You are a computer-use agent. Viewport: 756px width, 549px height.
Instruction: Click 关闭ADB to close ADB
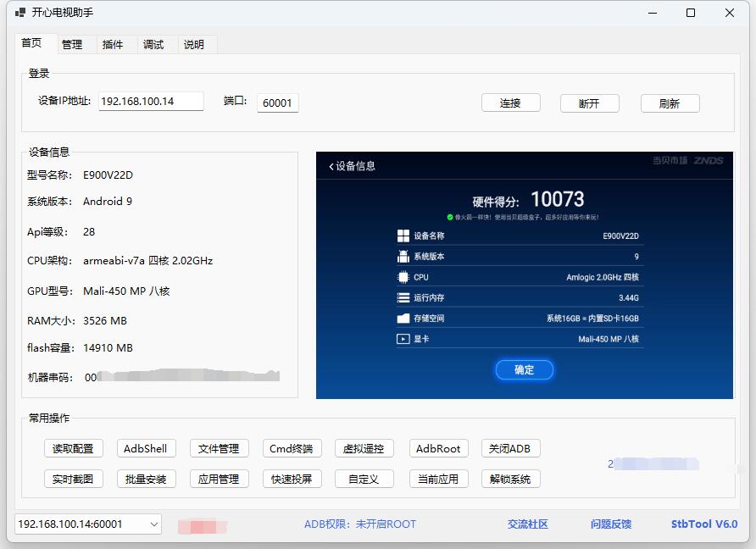(x=512, y=448)
